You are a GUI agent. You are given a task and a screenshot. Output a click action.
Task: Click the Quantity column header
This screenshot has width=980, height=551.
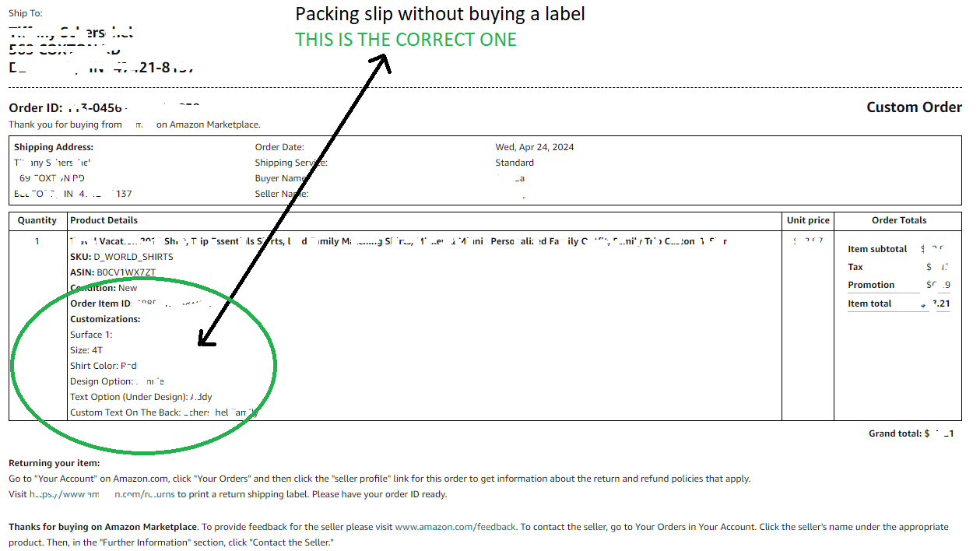37,220
